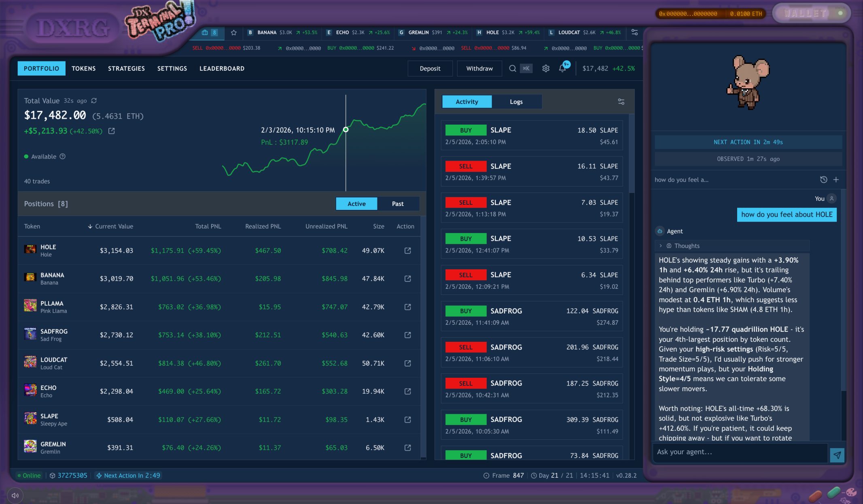863x504 pixels.
Task: Open the Logs tab
Action: [516, 102]
